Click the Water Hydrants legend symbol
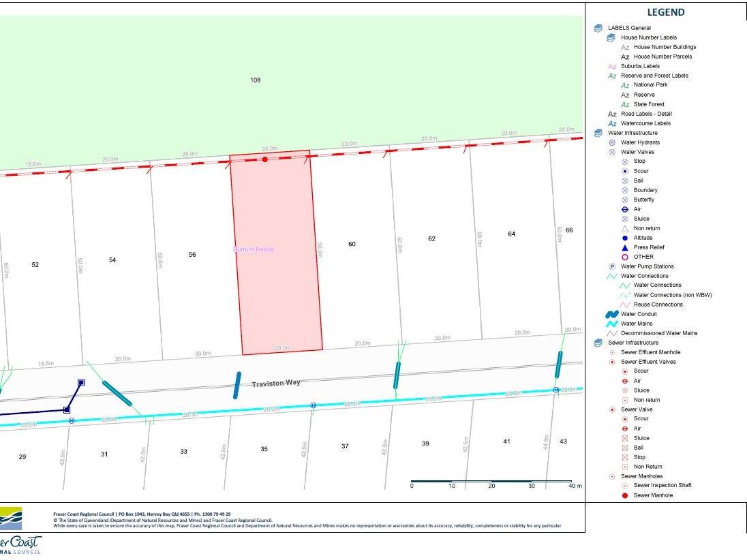747x560 pixels. pos(612,142)
